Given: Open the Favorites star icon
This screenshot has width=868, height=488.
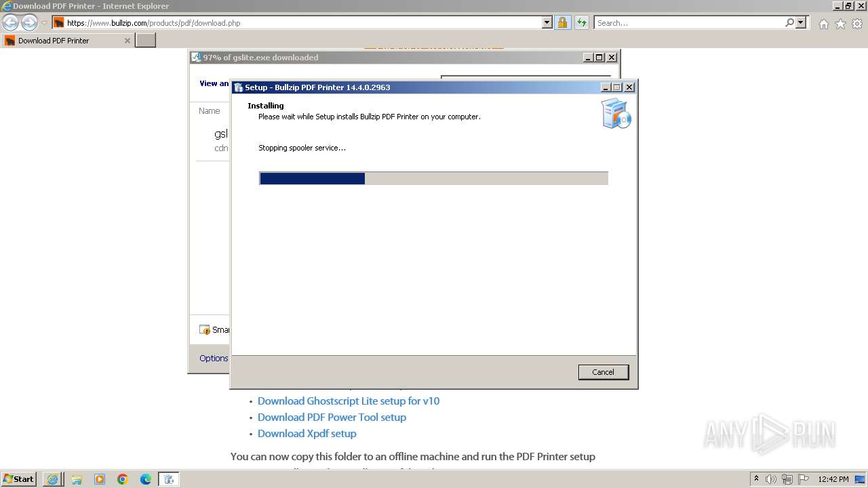Looking at the screenshot, I should click(840, 24).
